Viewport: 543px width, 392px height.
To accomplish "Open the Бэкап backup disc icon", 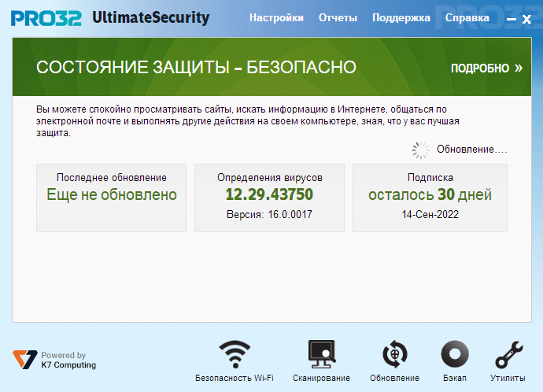I will [x=455, y=354].
